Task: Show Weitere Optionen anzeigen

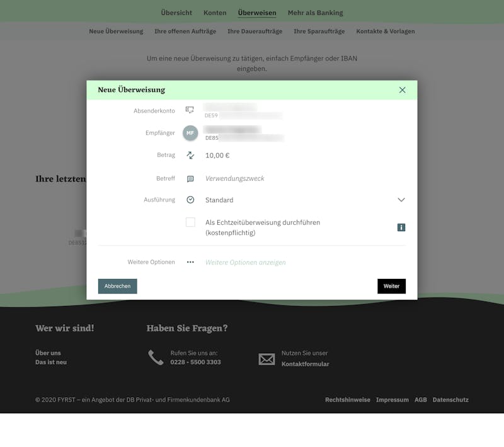Action: point(245,263)
